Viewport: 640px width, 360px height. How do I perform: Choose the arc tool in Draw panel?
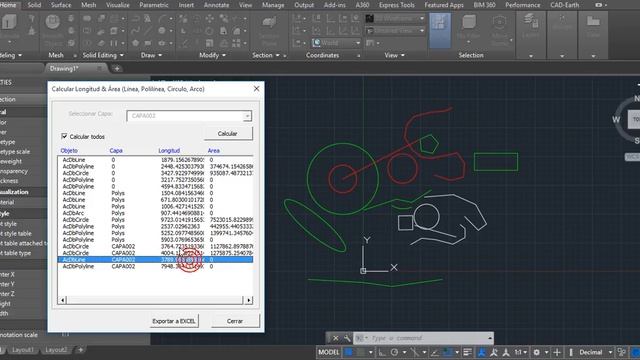tap(162, 18)
